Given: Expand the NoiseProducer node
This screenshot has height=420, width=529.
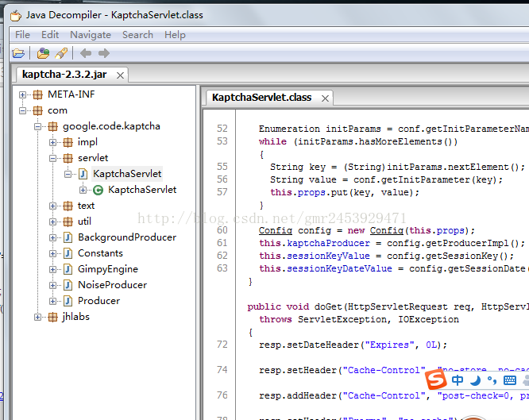Looking at the screenshot, I should click(x=52, y=285).
